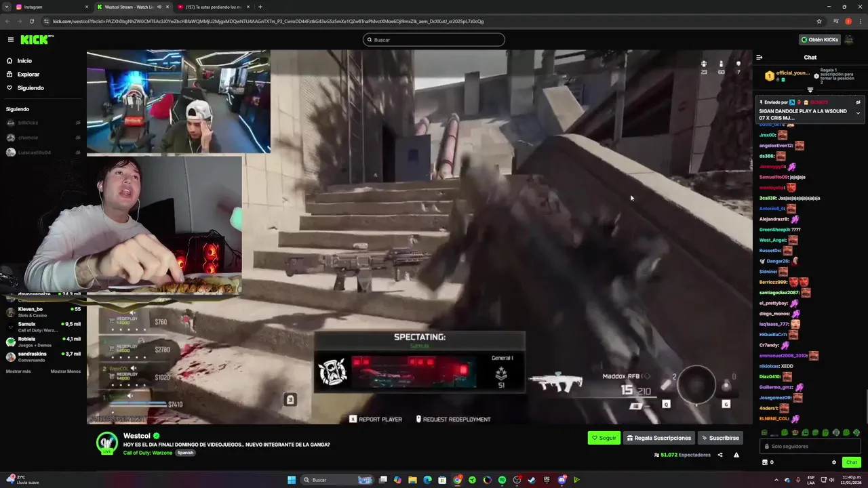Screen dimensions: 868x488
Task: Open Samulx channel in sidebar
Action: point(43,327)
